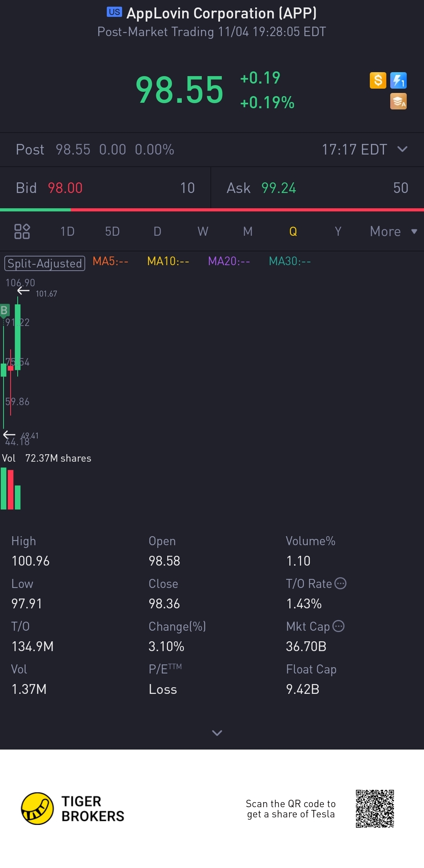Open Mkt Cap info bubble icon

tap(338, 626)
